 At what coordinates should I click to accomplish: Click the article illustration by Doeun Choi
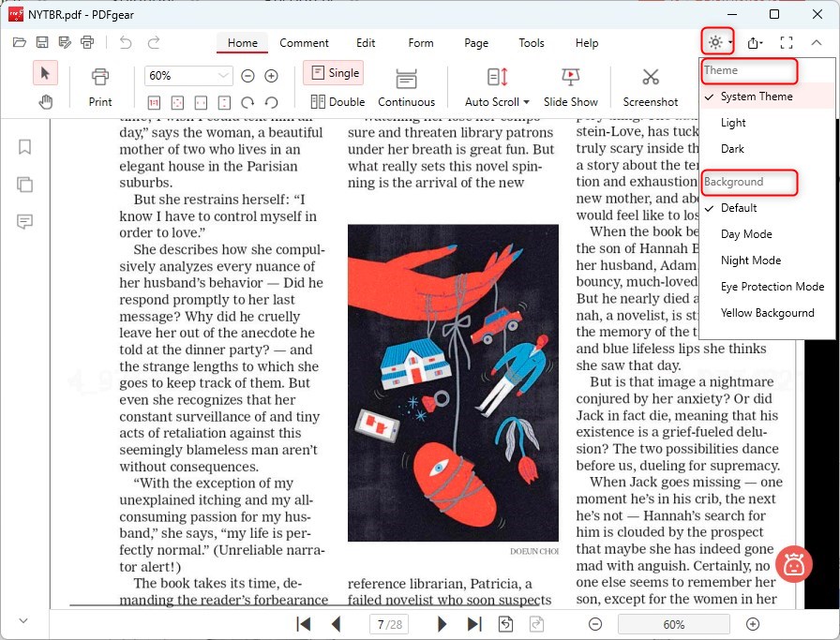click(x=453, y=383)
